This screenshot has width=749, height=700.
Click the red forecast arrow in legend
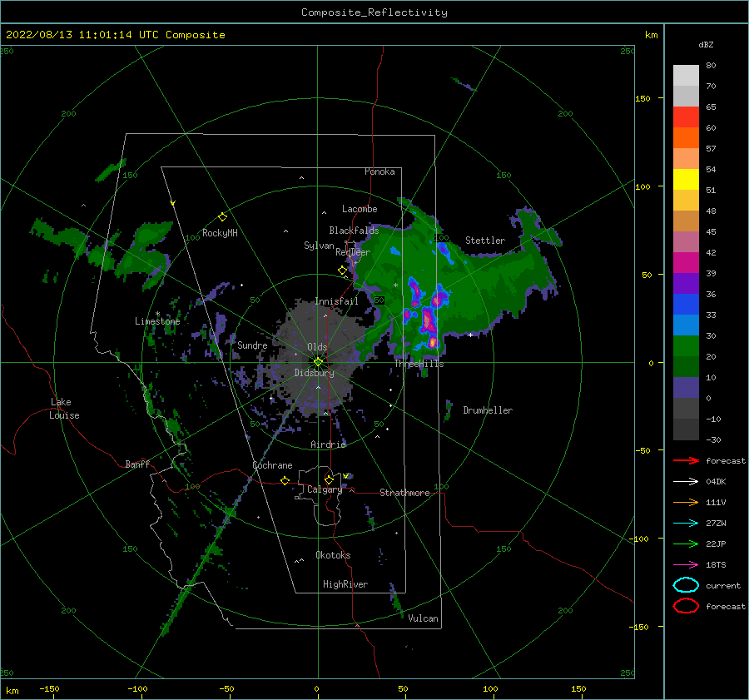click(x=686, y=460)
